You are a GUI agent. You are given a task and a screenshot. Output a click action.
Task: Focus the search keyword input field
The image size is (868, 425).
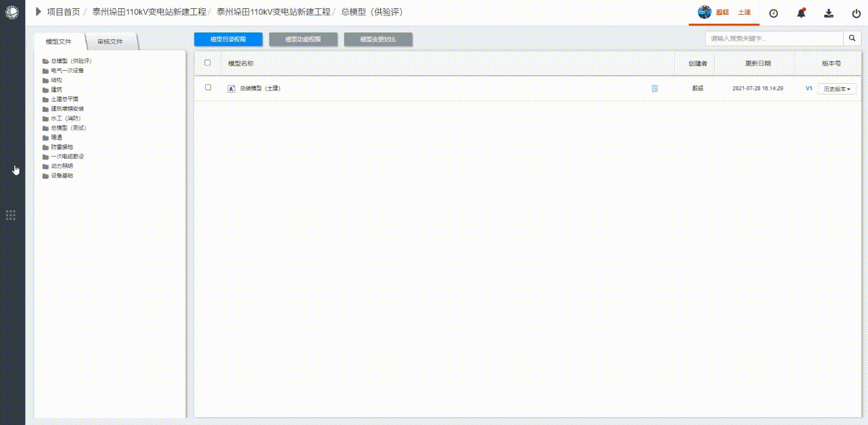pos(774,38)
